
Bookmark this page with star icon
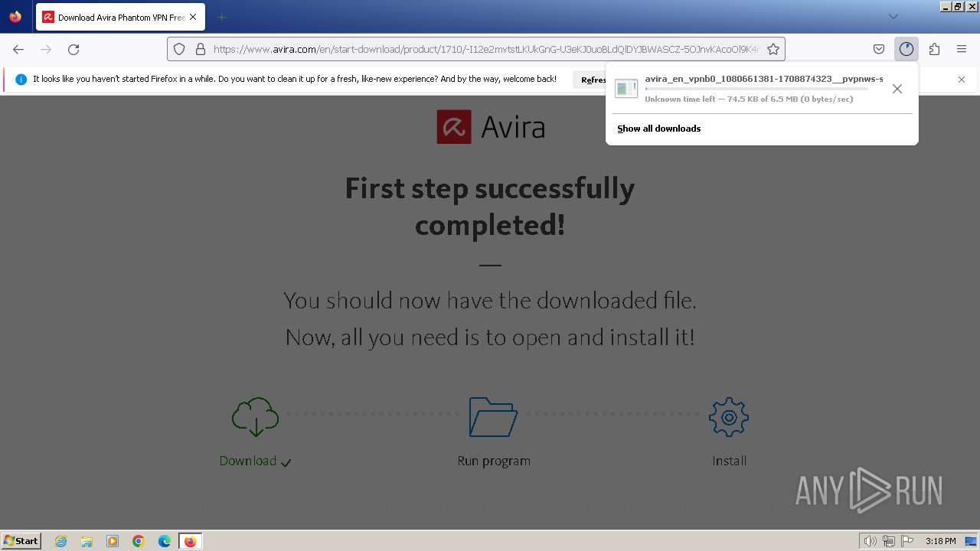click(x=773, y=49)
